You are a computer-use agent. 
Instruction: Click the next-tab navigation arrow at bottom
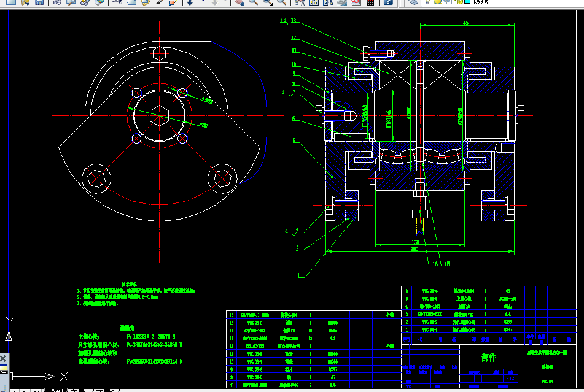pyautogui.click(x=25, y=391)
